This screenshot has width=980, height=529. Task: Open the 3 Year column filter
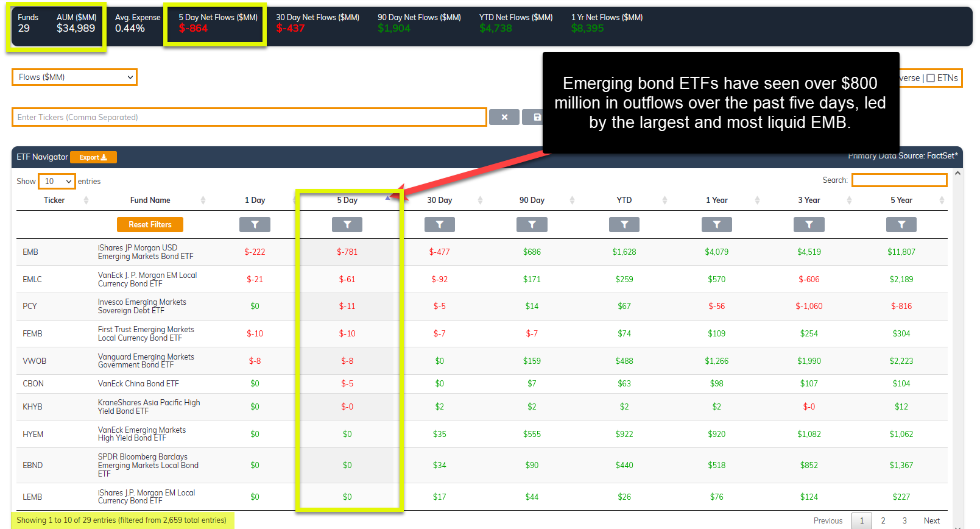coord(809,225)
